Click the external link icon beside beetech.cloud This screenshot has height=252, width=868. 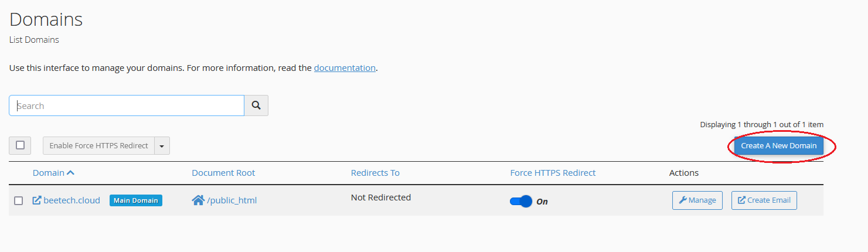[36, 200]
